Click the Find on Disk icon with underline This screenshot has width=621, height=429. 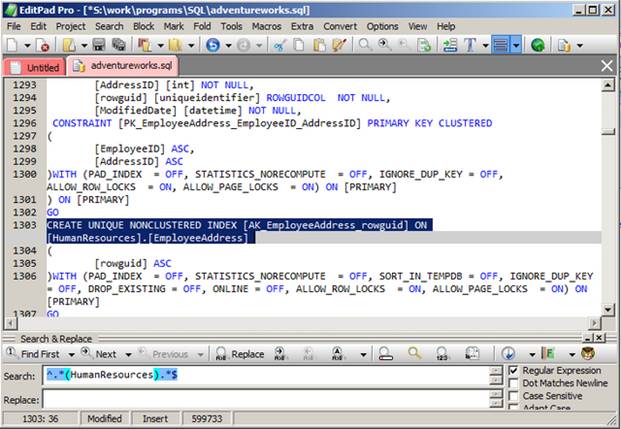385,353
